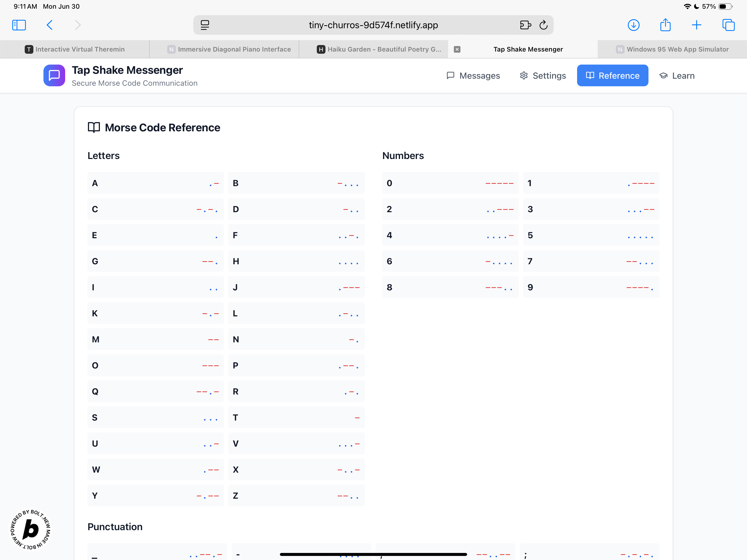Toggle the Safari sidebar icon
Screen dimensions: 747x560
click(x=19, y=25)
